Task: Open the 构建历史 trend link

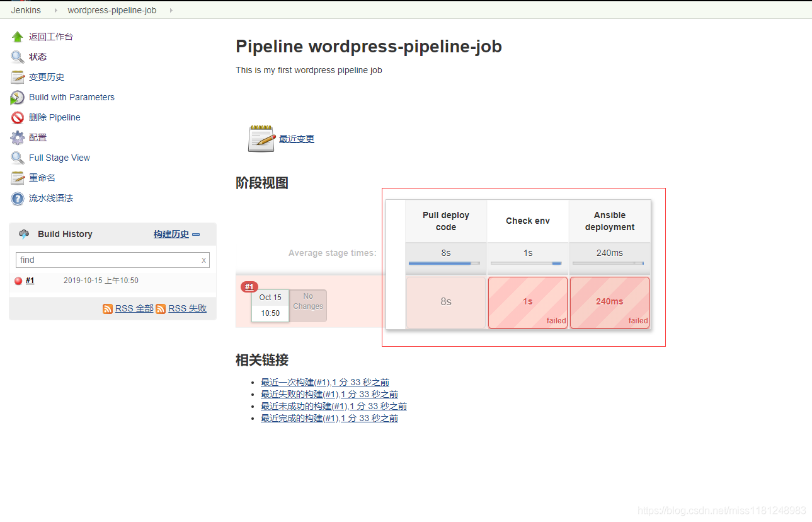Action: 171,234
